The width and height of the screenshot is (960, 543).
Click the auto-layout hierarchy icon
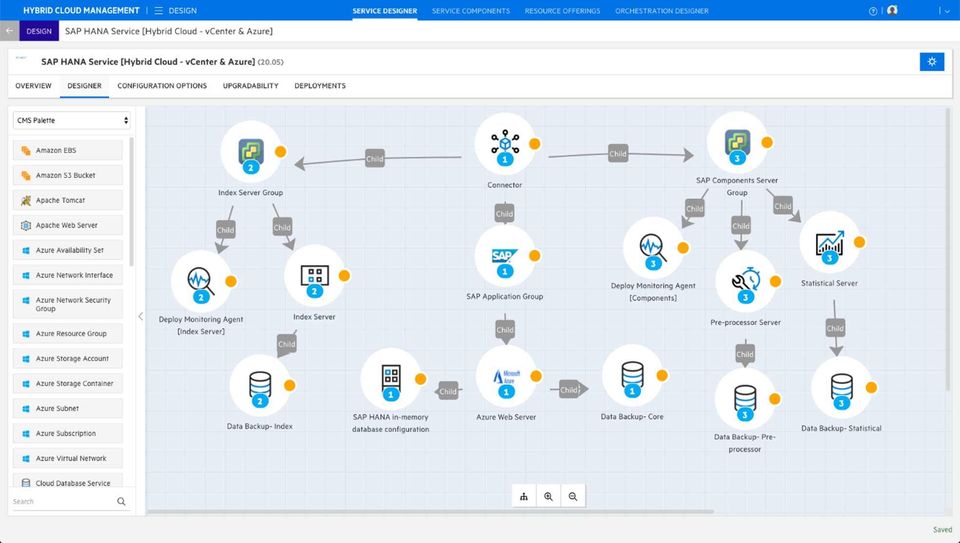point(524,496)
